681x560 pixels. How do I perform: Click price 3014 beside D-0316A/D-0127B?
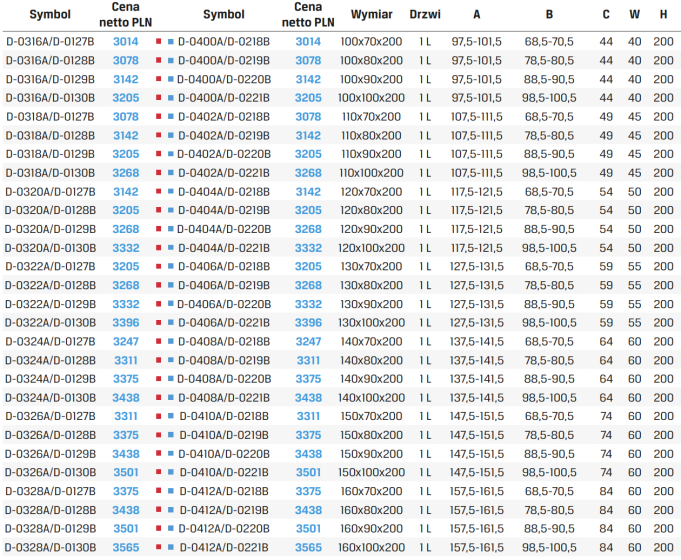[x=126, y=42]
